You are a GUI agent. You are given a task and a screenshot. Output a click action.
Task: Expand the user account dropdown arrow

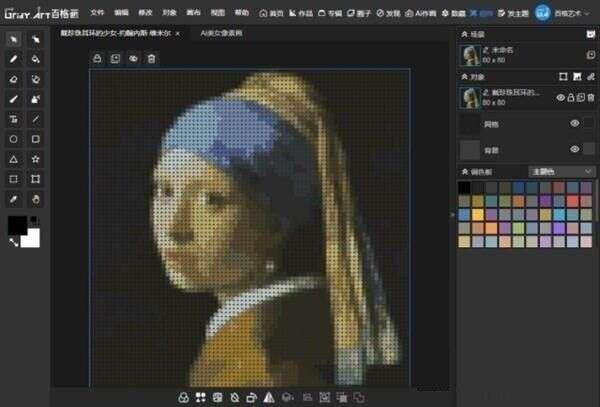pyautogui.click(x=588, y=15)
